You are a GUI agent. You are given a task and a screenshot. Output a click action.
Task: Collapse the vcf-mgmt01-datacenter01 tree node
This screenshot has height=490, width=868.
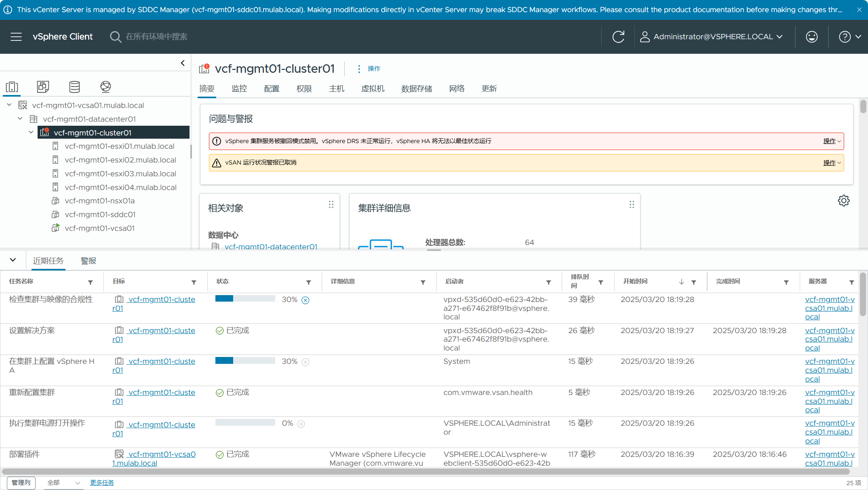click(20, 118)
